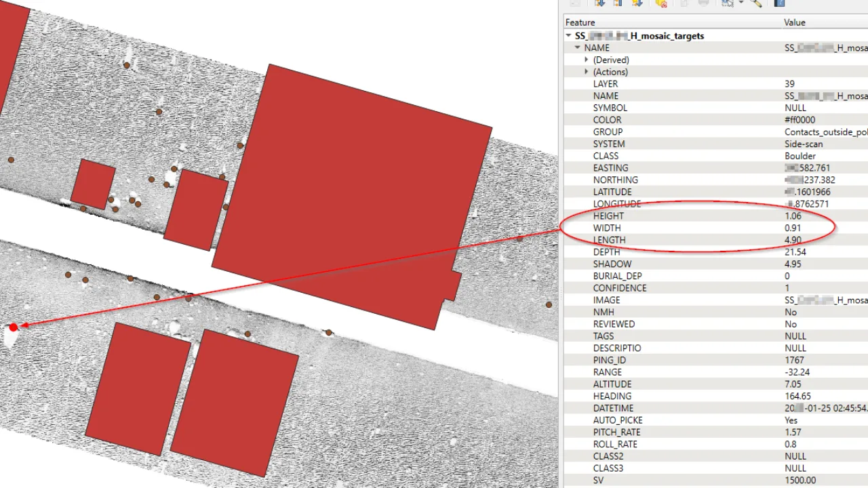868x488 pixels.
Task: Click the highlighted red point at arrow tip
Action: click(14, 327)
